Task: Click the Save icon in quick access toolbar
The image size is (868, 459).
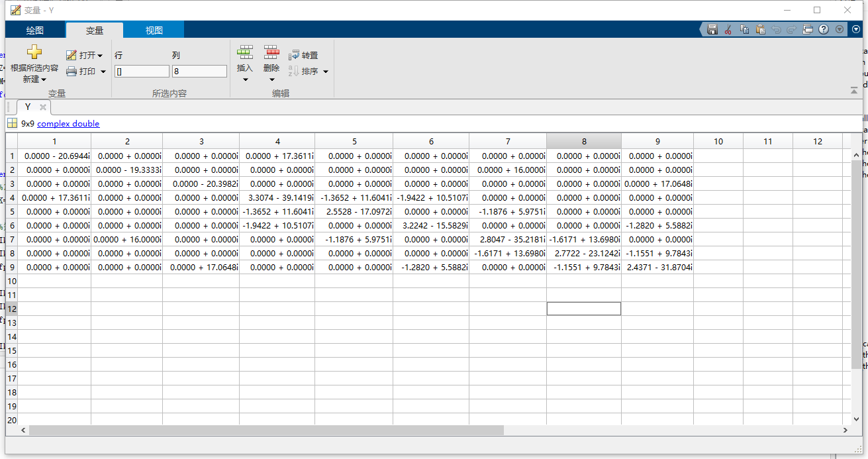Action: [x=712, y=29]
